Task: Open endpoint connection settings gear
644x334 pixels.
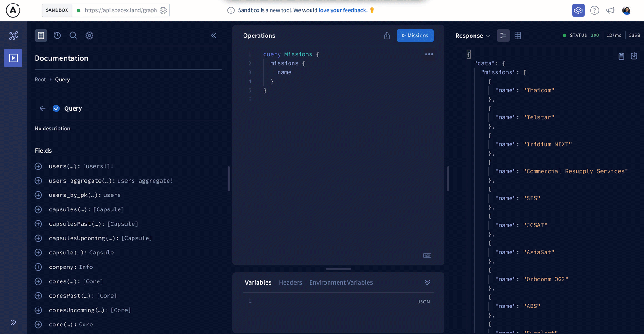Action: [x=163, y=10]
